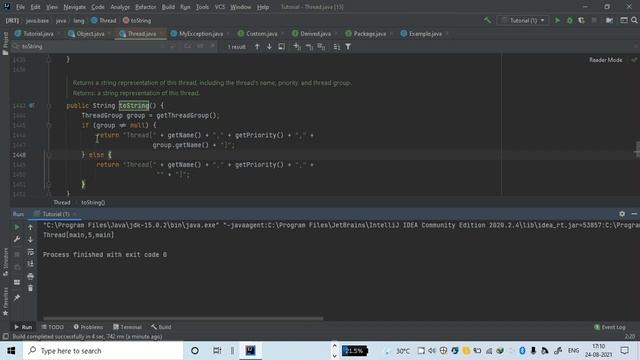Click the toString() breadcrumb below the editor
Screen dimensions: 640x360
(x=93, y=202)
